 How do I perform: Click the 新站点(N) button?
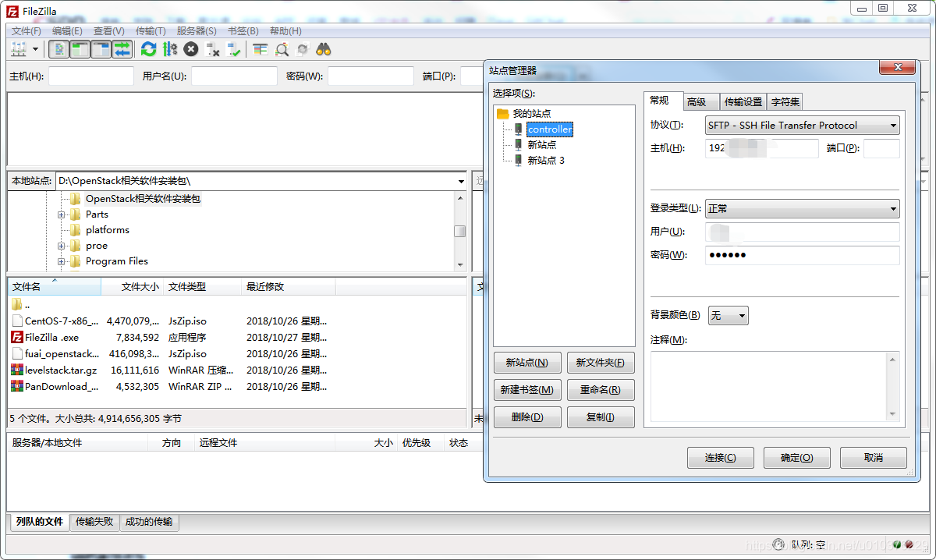[527, 363]
